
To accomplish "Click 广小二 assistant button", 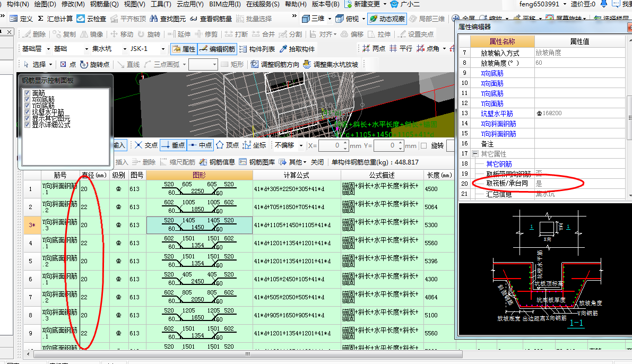I will coord(405,4).
